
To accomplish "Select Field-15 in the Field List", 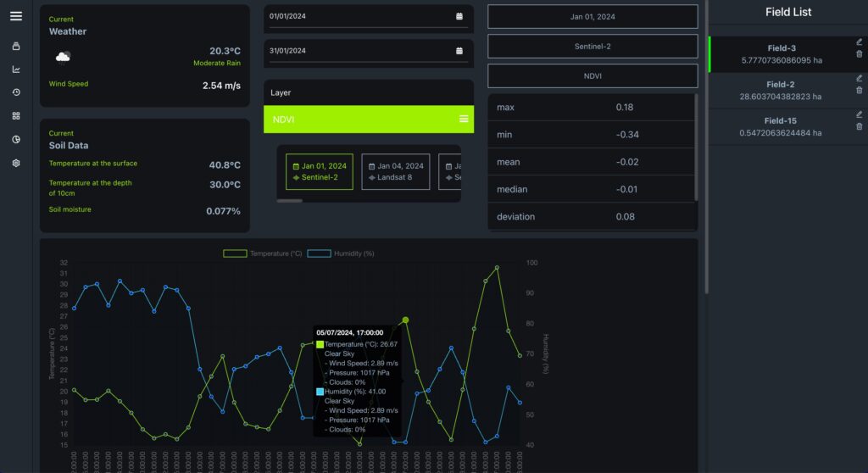I will (x=780, y=126).
